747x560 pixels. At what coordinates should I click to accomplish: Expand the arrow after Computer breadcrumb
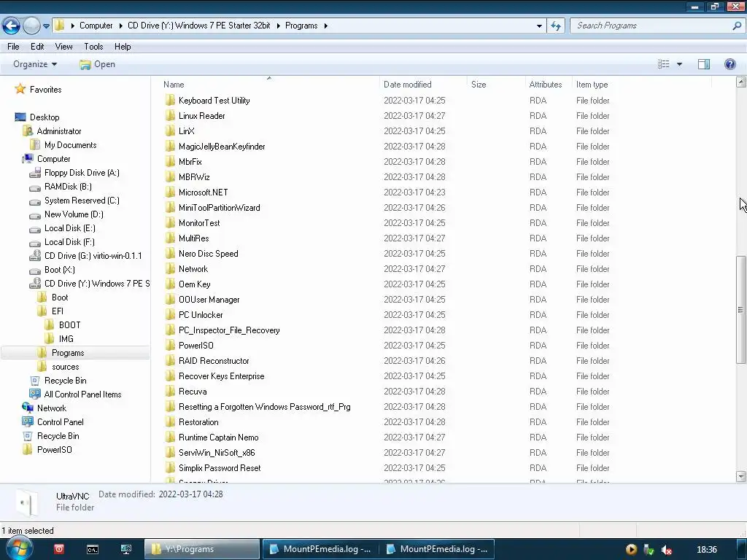point(120,26)
